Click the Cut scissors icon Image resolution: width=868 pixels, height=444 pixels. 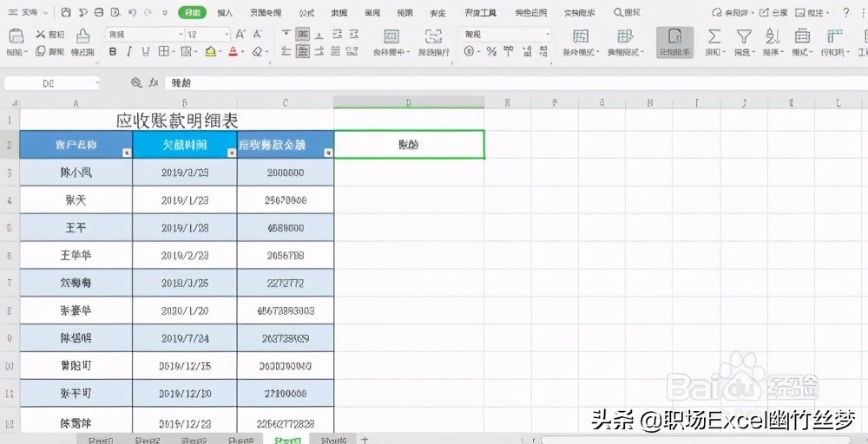(x=41, y=35)
